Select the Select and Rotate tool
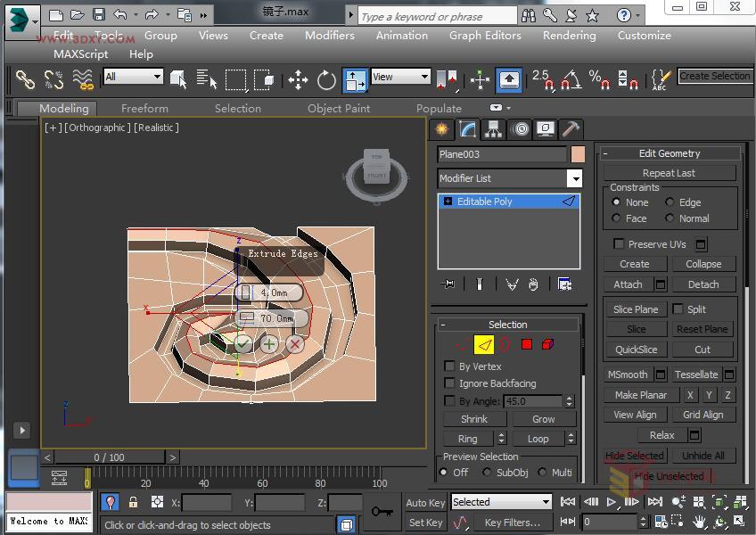Screen dimensions: 756x535 click(x=326, y=79)
